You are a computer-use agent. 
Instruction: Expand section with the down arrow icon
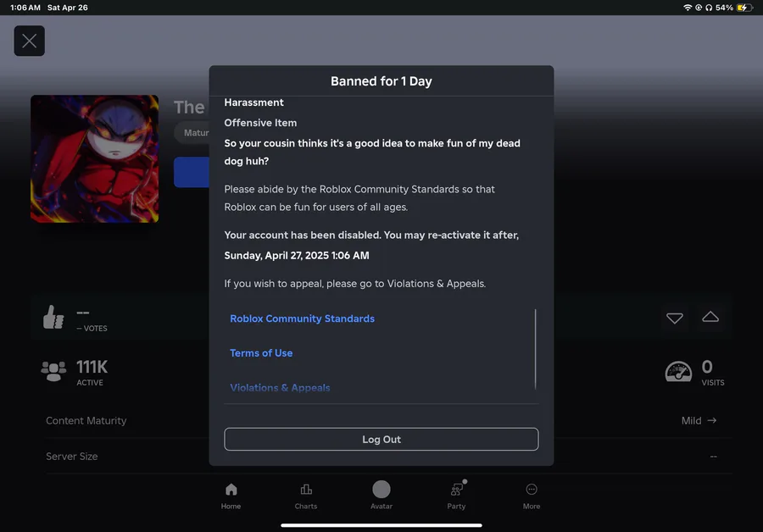675,318
